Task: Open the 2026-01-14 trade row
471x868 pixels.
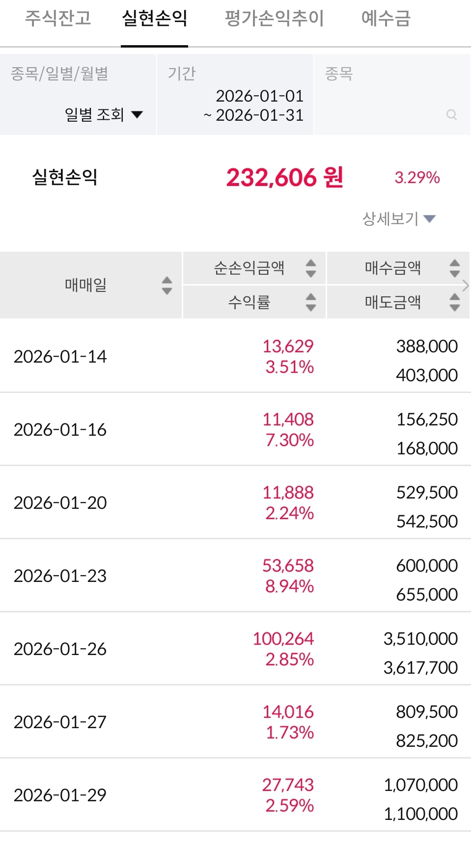Action: click(x=235, y=356)
